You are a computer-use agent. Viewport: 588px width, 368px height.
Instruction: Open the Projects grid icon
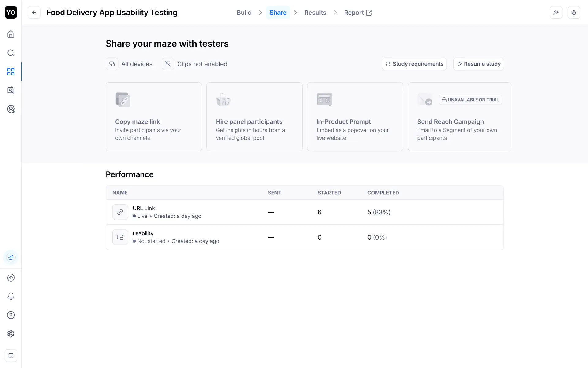tap(11, 72)
